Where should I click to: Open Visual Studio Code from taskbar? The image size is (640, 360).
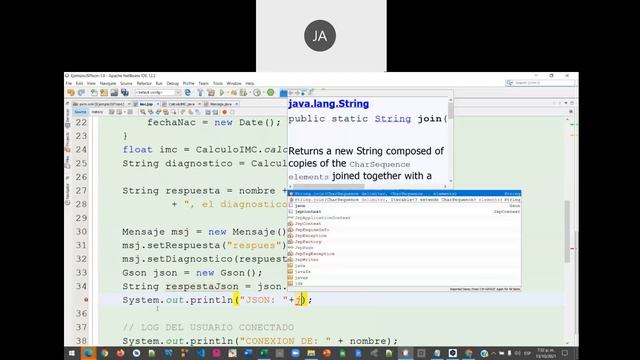tap(200, 353)
